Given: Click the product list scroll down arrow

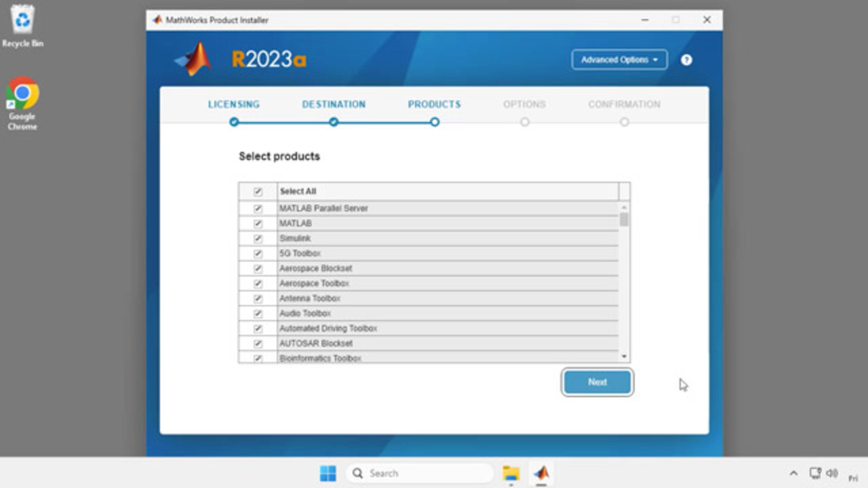Looking at the screenshot, I should (624, 357).
